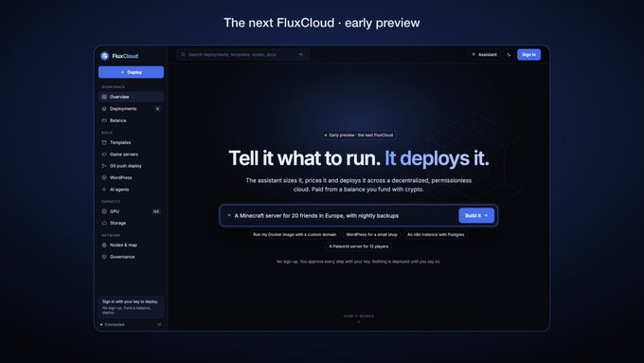Open the Overview sidebar item

click(131, 97)
